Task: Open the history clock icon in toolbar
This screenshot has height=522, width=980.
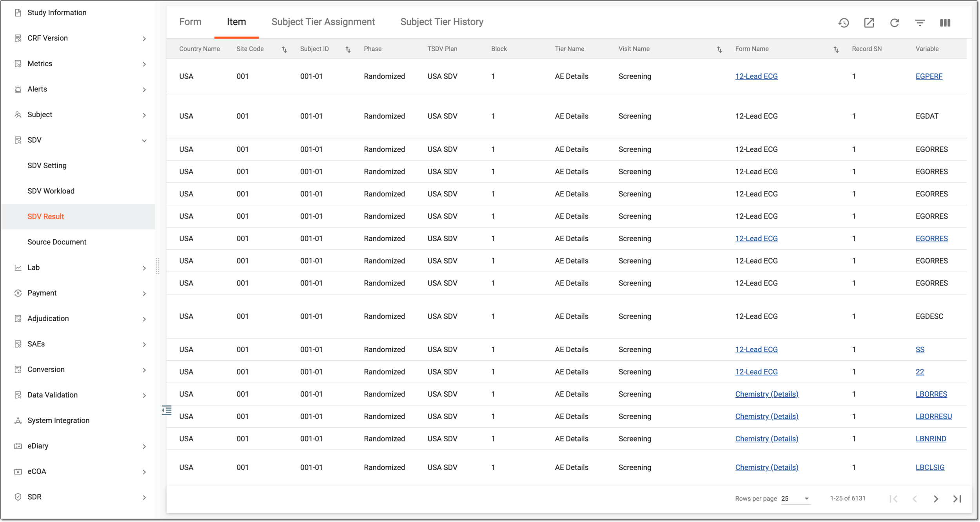Action: [x=844, y=23]
